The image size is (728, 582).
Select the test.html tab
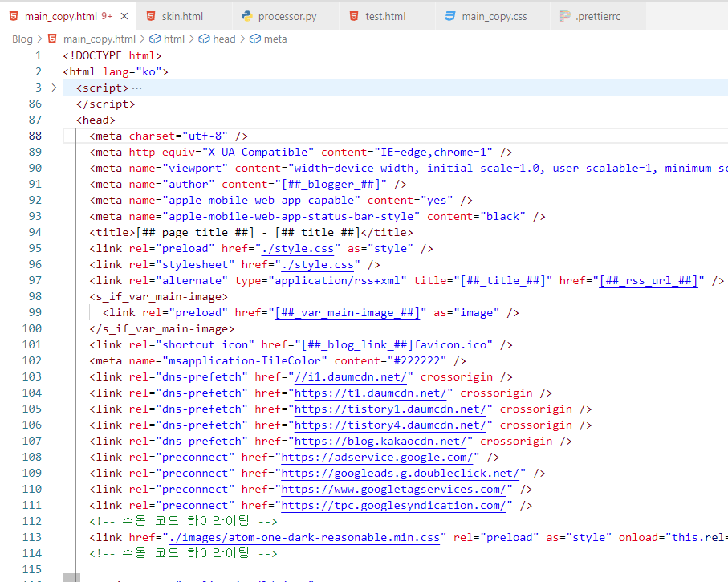[x=387, y=16]
